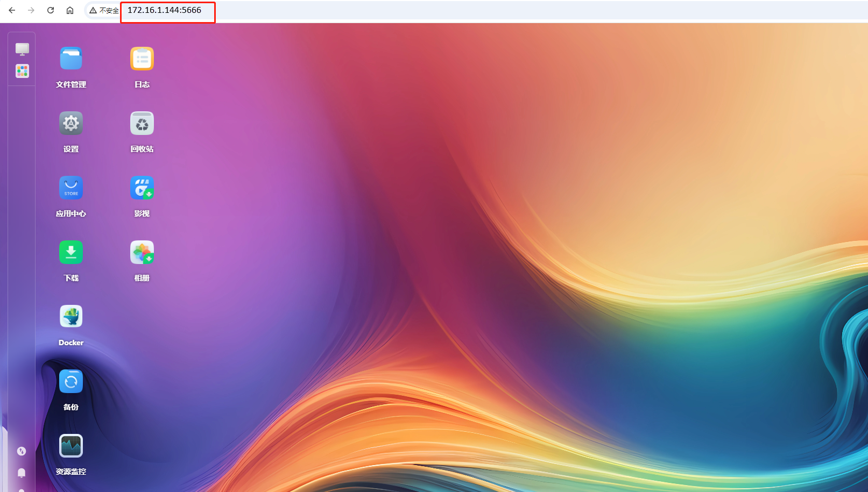This screenshot has width=868, height=492.
Task: Open the 资源监控 resource monitor
Action: click(x=71, y=446)
